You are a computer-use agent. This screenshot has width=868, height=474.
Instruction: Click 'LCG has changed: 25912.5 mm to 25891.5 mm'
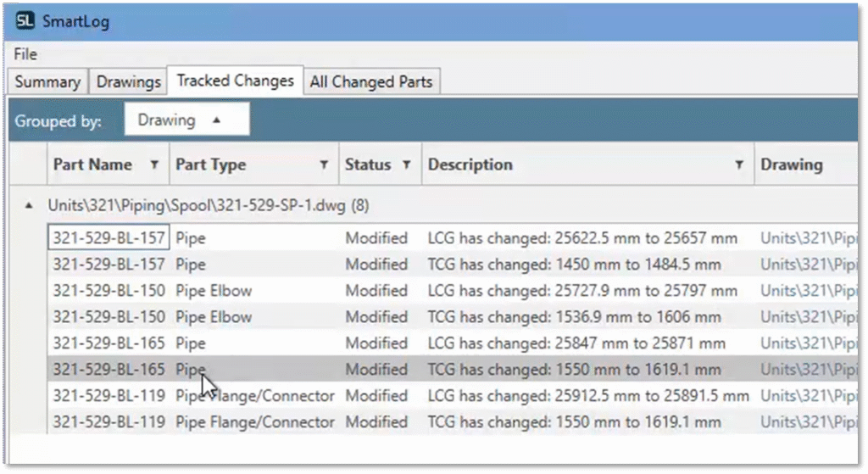(x=588, y=396)
